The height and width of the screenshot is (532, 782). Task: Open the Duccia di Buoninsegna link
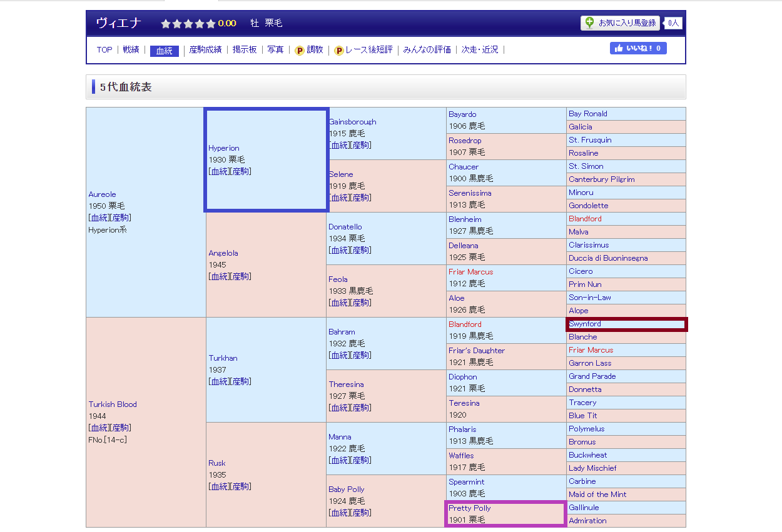(608, 258)
